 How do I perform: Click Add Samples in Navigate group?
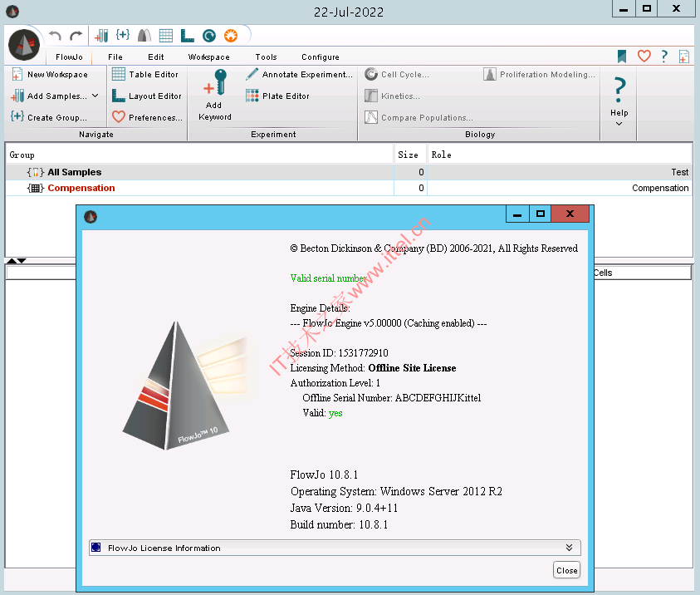pyautogui.click(x=49, y=96)
